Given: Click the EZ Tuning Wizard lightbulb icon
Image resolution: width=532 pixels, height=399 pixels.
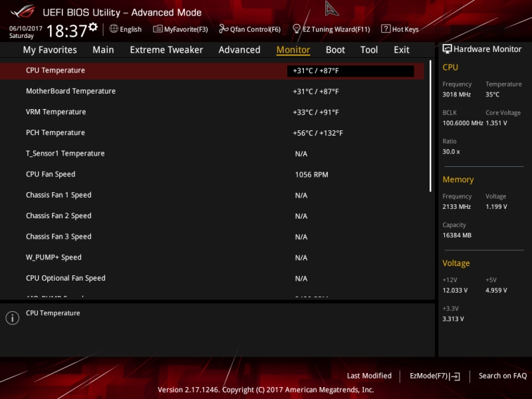Looking at the screenshot, I should pyautogui.click(x=296, y=29).
